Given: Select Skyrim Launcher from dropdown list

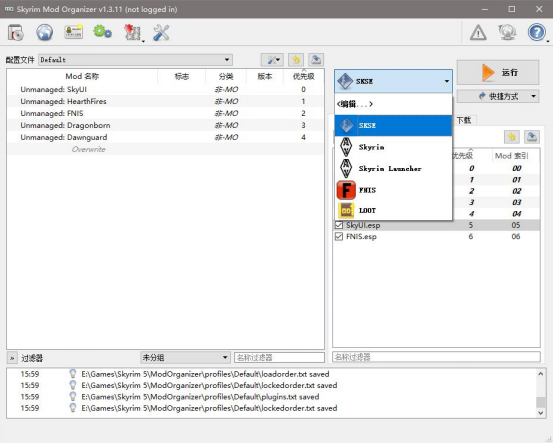Looking at the screenshot, I should point(393,169).
